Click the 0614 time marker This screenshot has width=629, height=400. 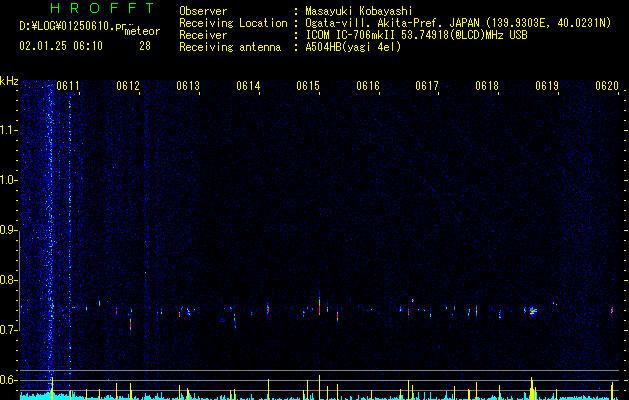pyautogui.click(x=248, y=86)
